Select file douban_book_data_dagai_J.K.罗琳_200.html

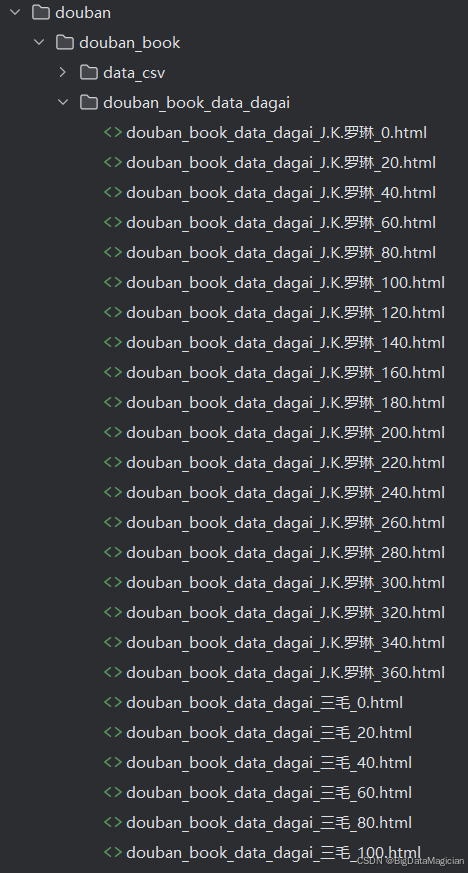pos(285,433)
